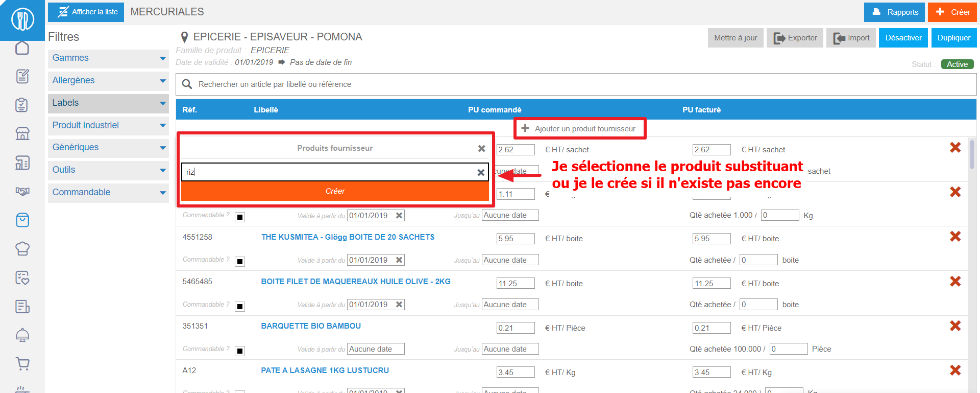Toggle Commandable checkbox for BARQUETTE BIO BAMBOU
Screen dimensions: 980x393
(240, 351)
